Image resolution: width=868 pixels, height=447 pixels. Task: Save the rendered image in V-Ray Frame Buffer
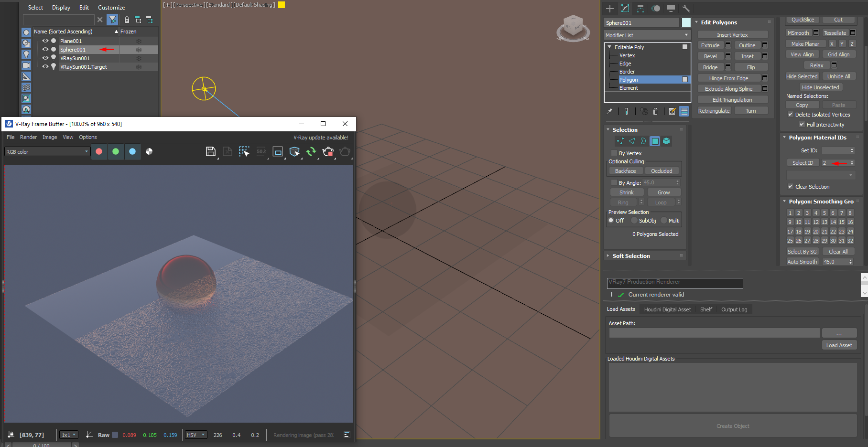tap(210, 151)
